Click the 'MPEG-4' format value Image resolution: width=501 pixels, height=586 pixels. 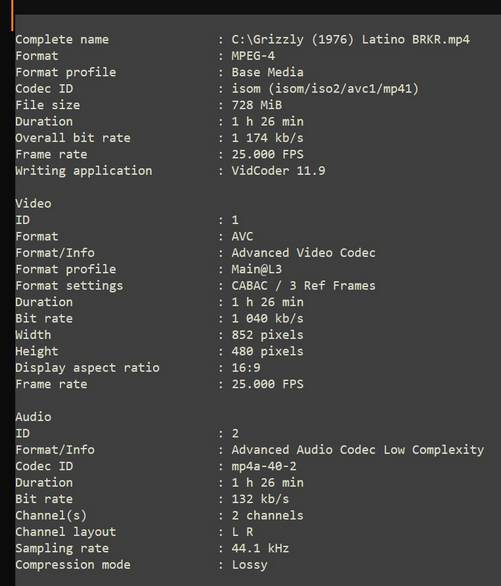(253, 56)
